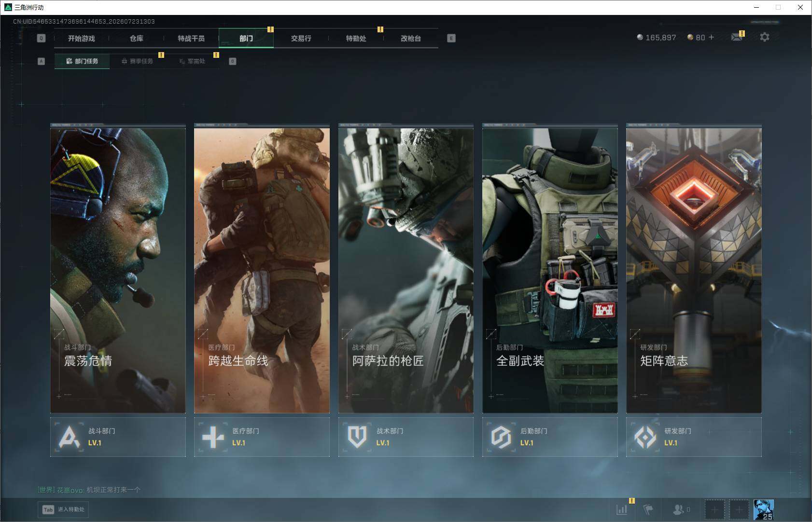Select the 后勤部门 LV.1 level panel
The width and height of the screenshot is (812, 522).
pos(550,437)
